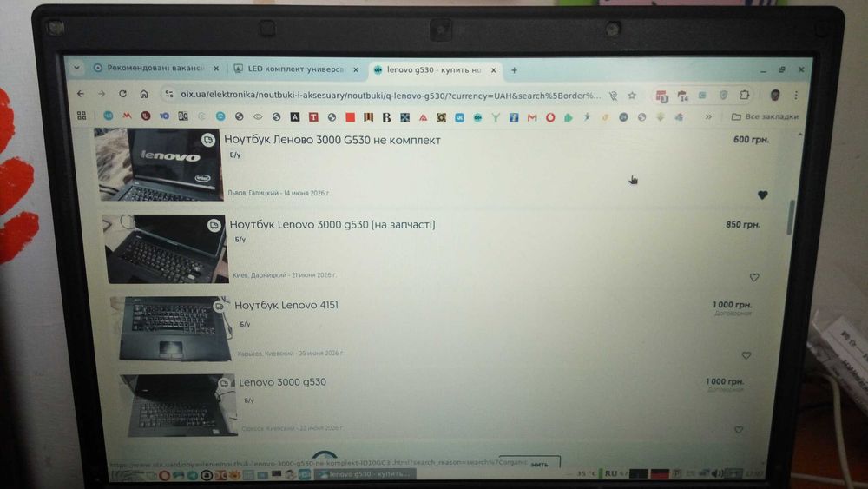Switch to 'LED комплект универса' tab
Screen dimensions: 868x489
295,69
